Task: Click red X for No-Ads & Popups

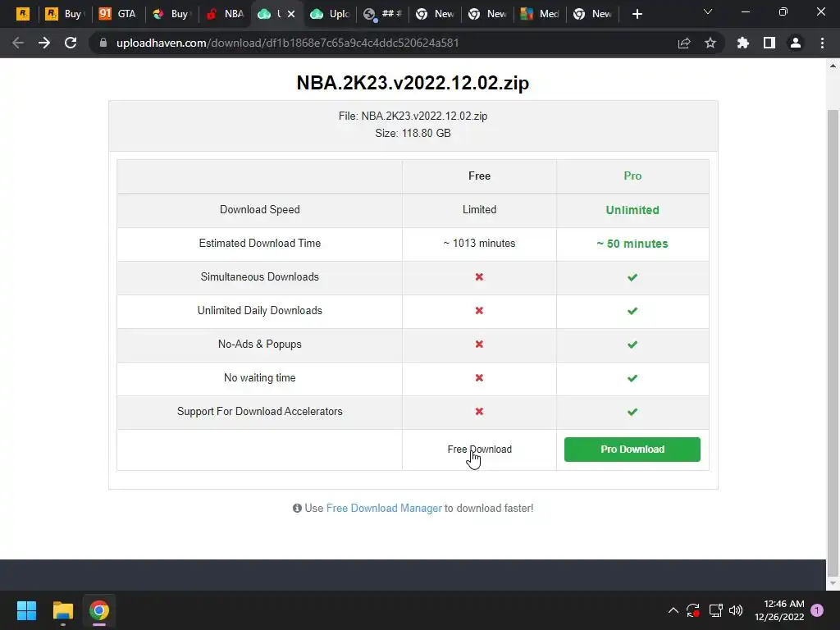Action: coord(479,345)
